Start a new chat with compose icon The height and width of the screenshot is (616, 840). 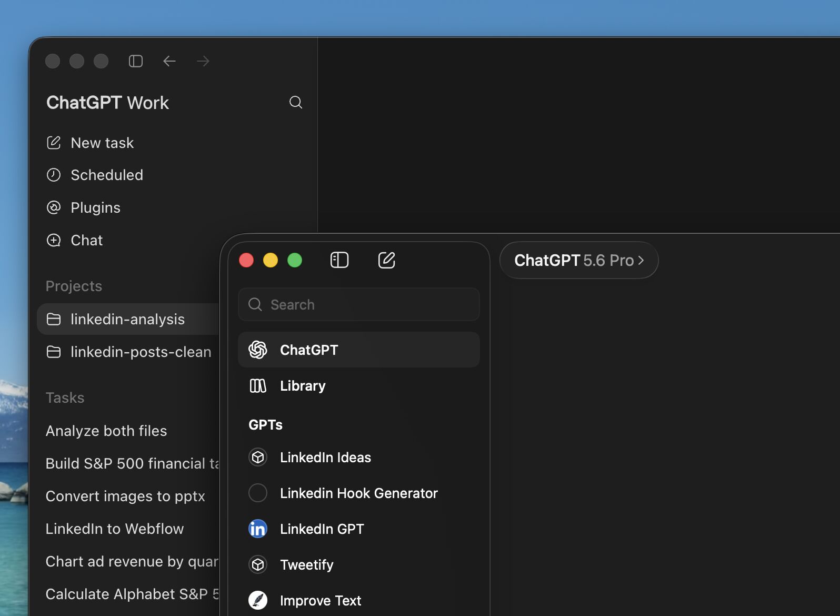click(387, 260)
